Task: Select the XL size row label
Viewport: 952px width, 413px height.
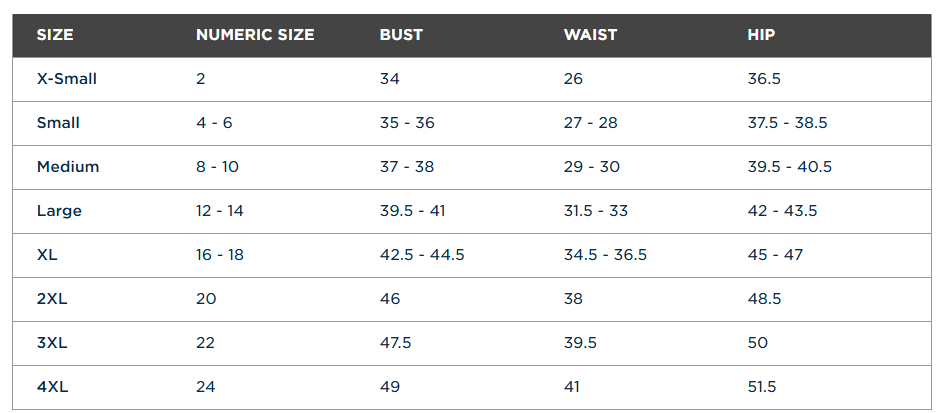Action: click(x=47, y=255)
